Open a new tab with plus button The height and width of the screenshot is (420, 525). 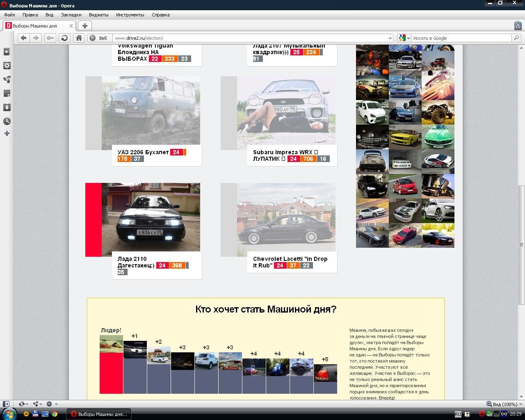[84, 25]
